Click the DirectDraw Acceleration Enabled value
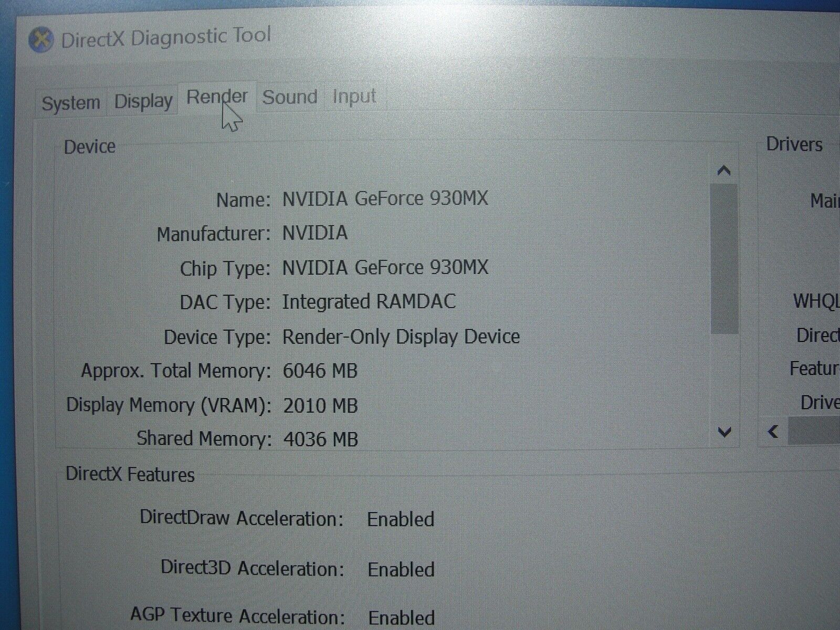 [401, 519]
